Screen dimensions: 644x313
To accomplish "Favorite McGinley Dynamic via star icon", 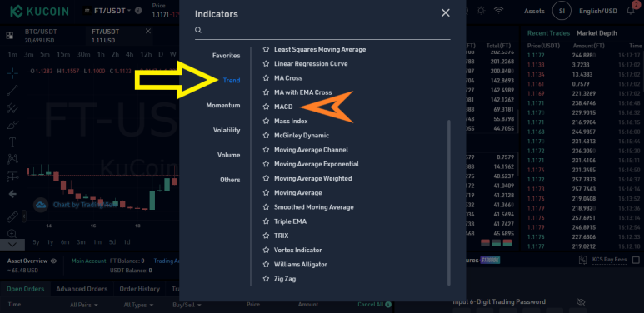I will pos(266,136).
